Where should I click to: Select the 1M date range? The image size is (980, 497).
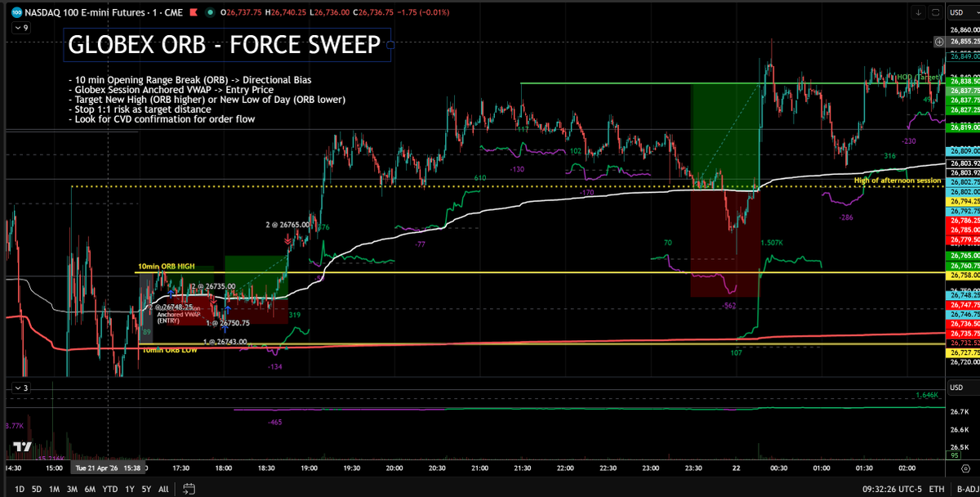(54, 489)
